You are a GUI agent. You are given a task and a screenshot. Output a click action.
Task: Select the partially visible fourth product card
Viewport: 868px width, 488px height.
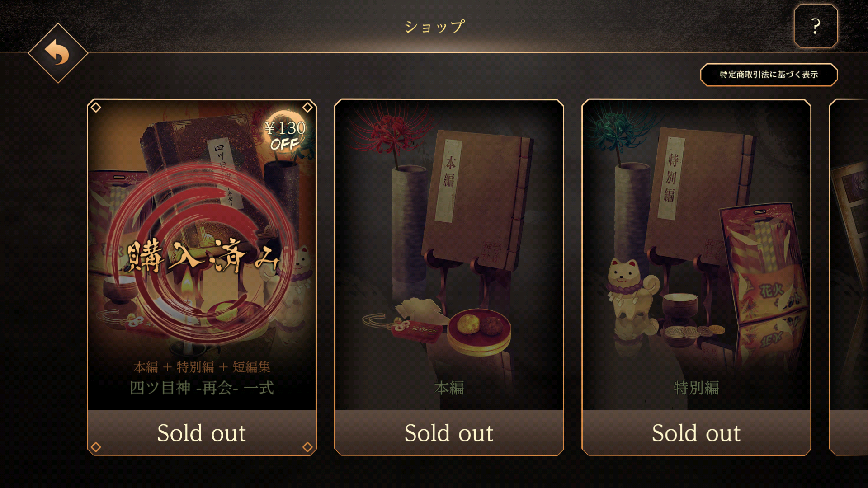tap(849, 277)
